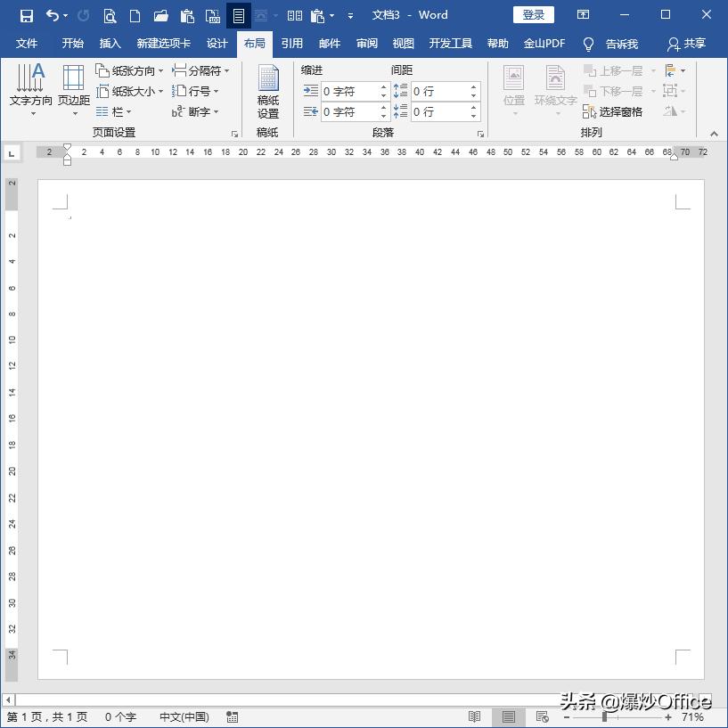Open Columns (栏) dropdown

pos(114,111)
